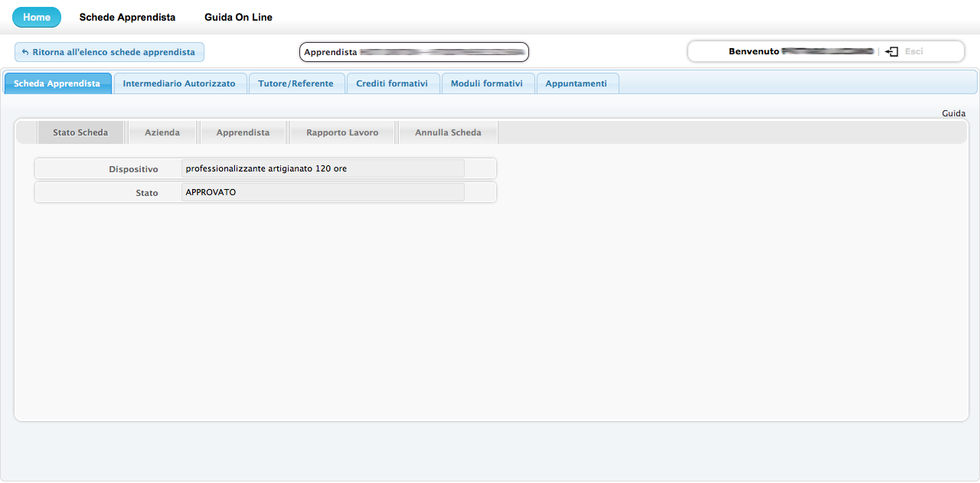
Task: Open the Azienda sub-tab
Action: (162, 132)
